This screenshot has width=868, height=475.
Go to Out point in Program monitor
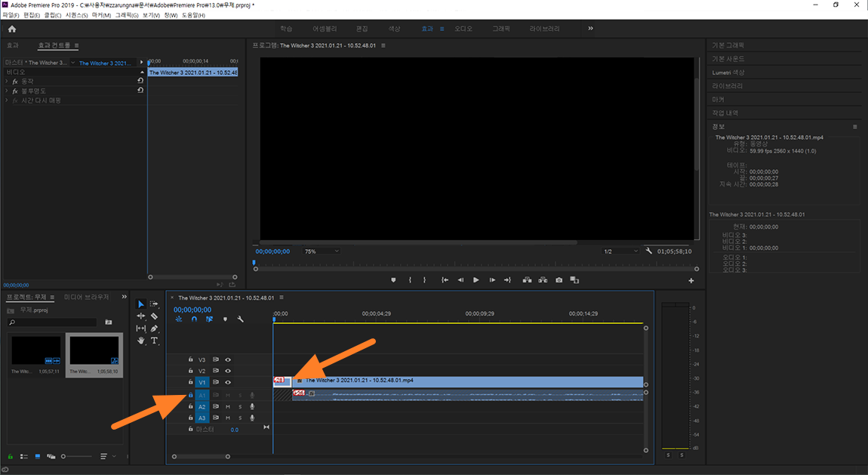pos(507,280)
